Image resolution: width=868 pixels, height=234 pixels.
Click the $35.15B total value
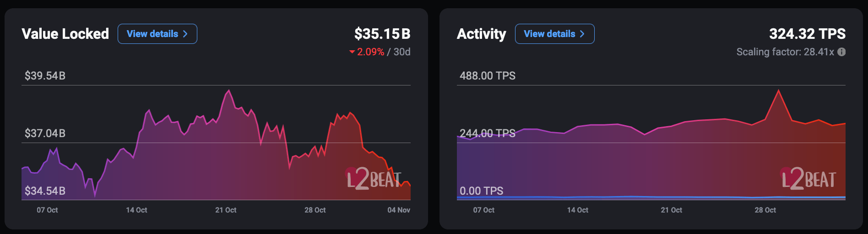tap(382, 34)
